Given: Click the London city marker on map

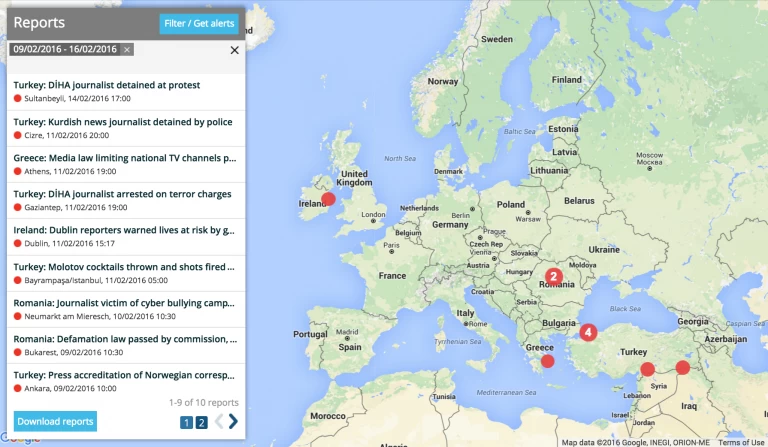Looking at the screenshot, I should (x=373, y=221).
